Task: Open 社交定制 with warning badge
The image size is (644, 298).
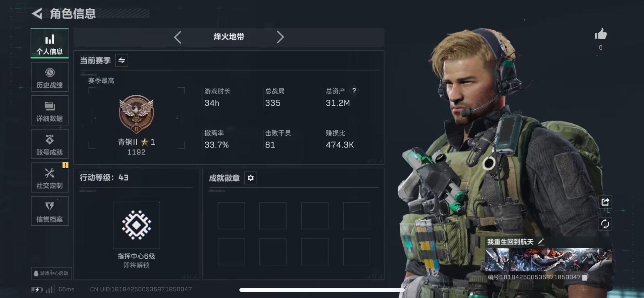Action: [50, 178]
